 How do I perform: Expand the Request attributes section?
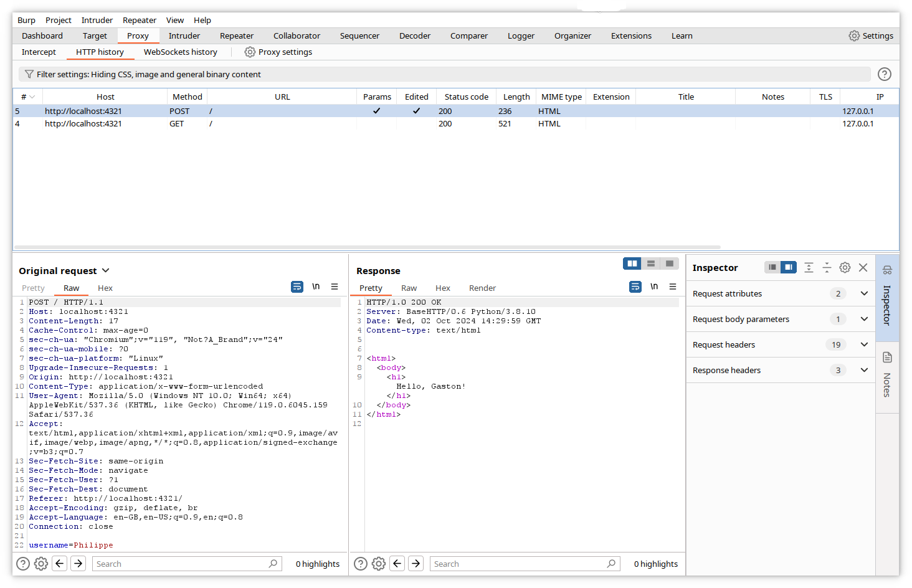pyautogui.click(x=864, y=293)
